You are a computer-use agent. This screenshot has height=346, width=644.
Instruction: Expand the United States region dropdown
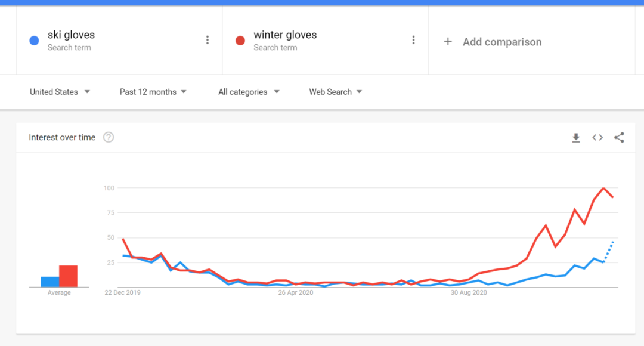coord(60,92)
